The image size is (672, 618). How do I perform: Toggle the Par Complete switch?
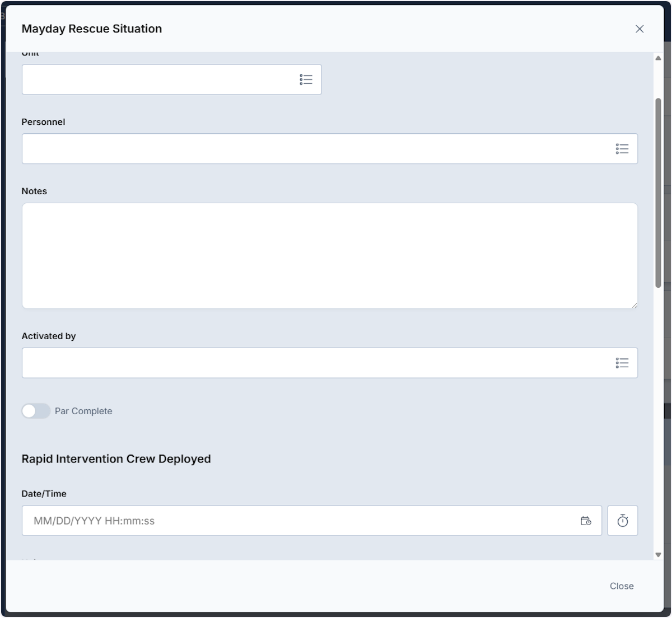coord(36,411)
